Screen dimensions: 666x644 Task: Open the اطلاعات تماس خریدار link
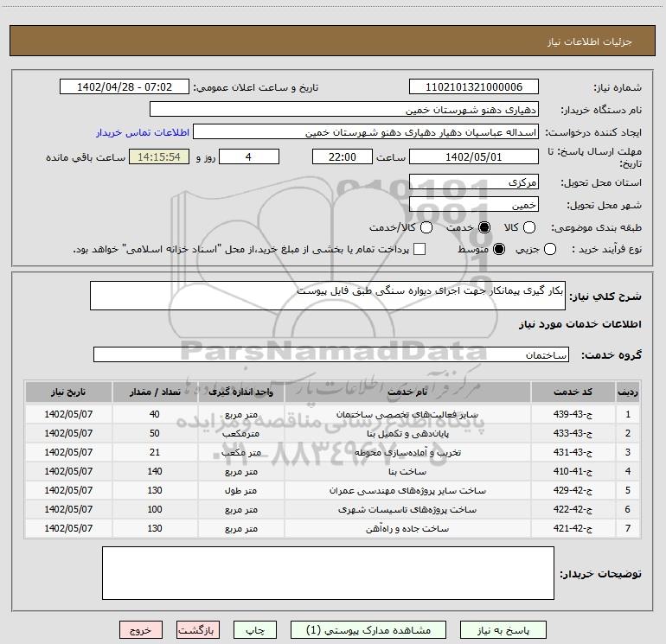pos(143,132)
